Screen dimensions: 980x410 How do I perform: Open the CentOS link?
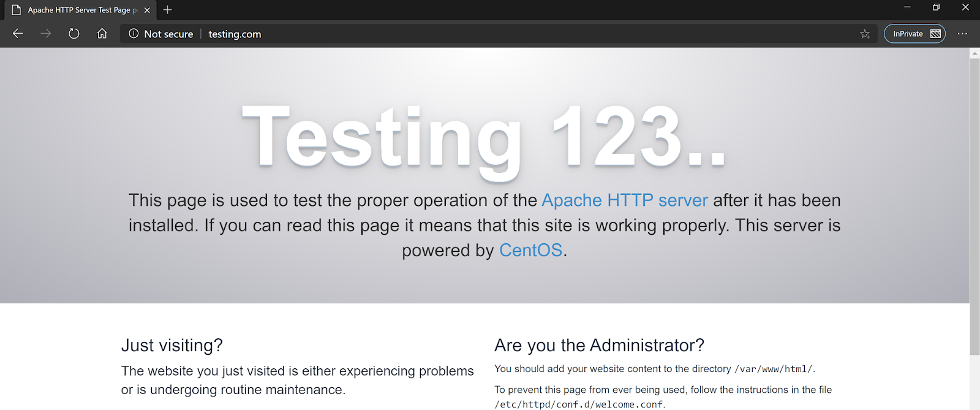pos(530,250)
